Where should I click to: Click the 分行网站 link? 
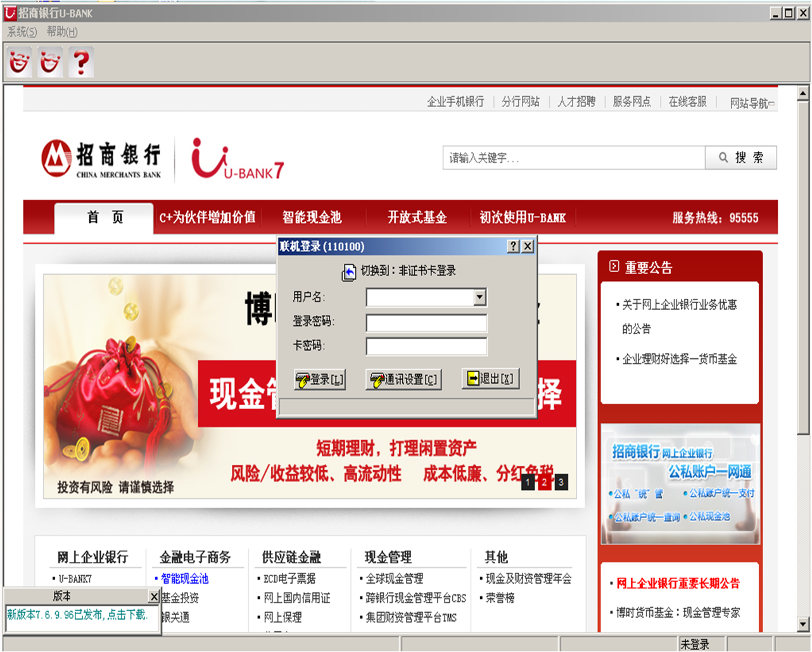pyautogui.click(x=521, y=101)
